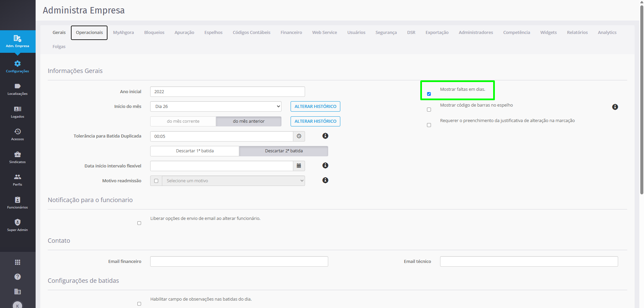
Task: Open the Início do mês dropdown
Action: pos(216,107)
